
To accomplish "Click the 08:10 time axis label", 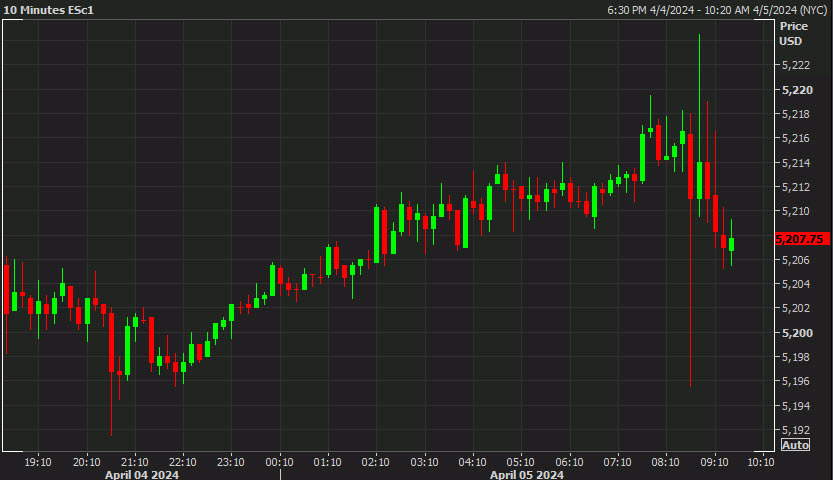I will [x=665, y=462].
